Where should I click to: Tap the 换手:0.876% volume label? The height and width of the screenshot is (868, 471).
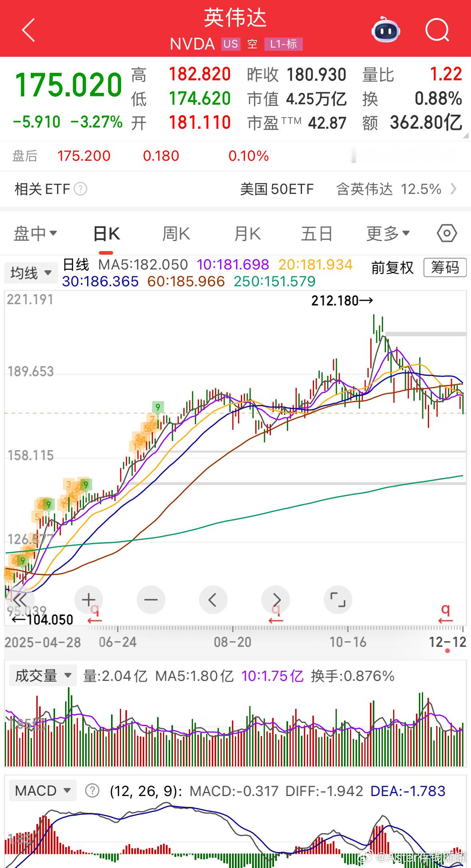(x=353, y=676)
